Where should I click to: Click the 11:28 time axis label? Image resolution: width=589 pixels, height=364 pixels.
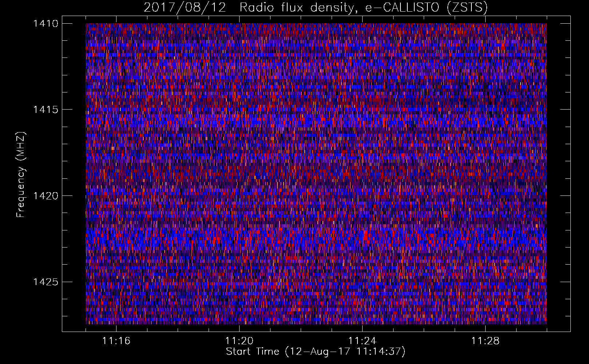click(x=485, y=341)
